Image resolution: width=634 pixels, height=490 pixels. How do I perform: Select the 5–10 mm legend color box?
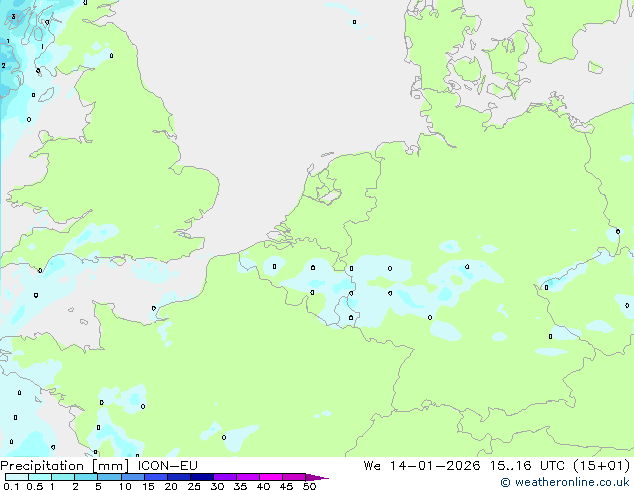tap(109, 477)
